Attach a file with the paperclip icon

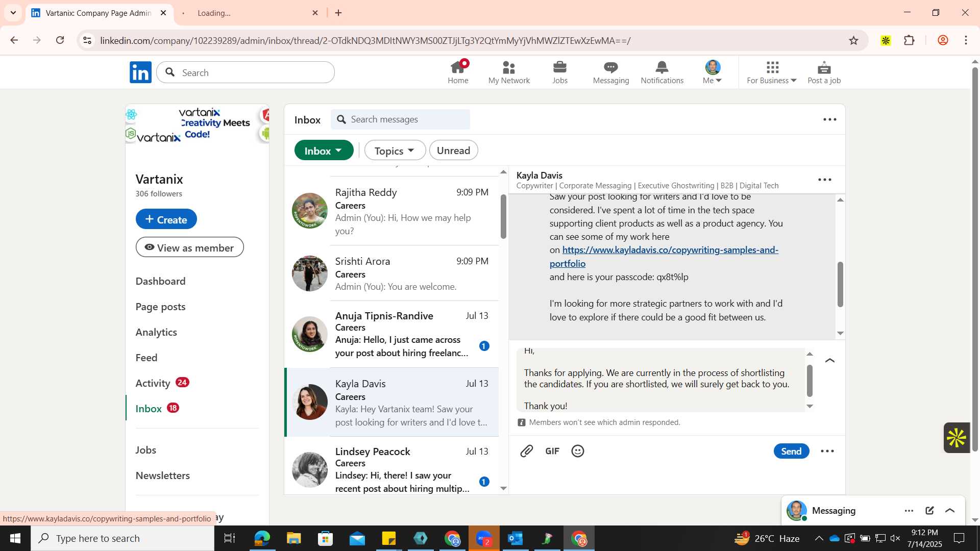[x=527, y=451]
